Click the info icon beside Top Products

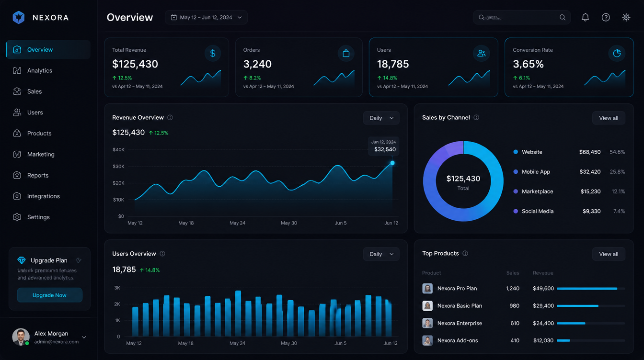click(x=465, y=253)
